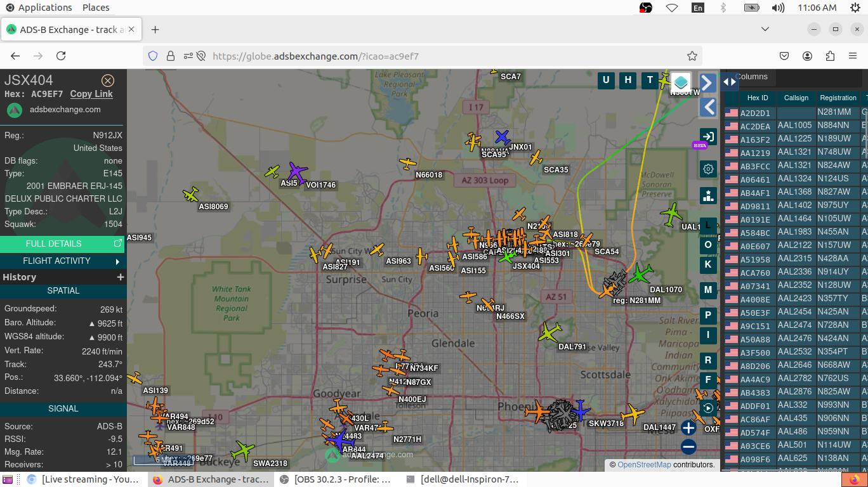Select N66018 aircraft on map
This screenshot has width=868, height=487.
(408, 164)
